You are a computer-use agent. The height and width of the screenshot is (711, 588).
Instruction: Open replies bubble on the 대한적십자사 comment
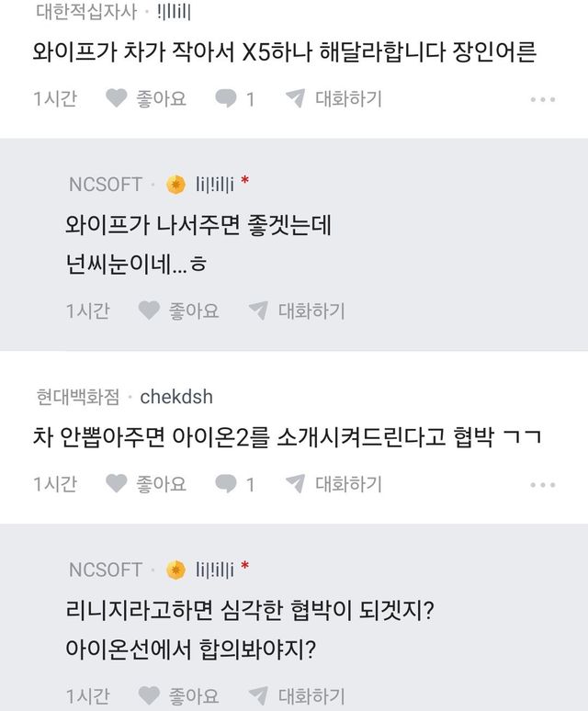pyautogui.click(x=225, y=98)
